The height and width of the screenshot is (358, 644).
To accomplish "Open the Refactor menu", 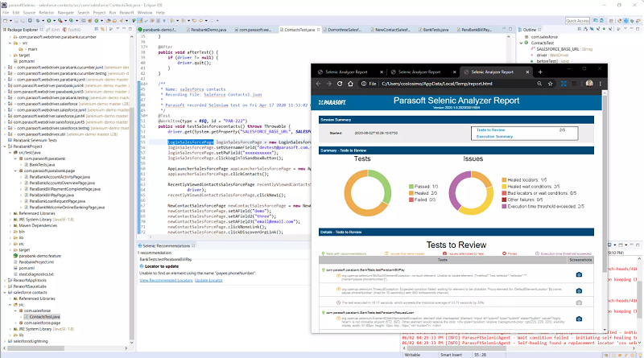I will pyautogui.click(x=47, y=13).
